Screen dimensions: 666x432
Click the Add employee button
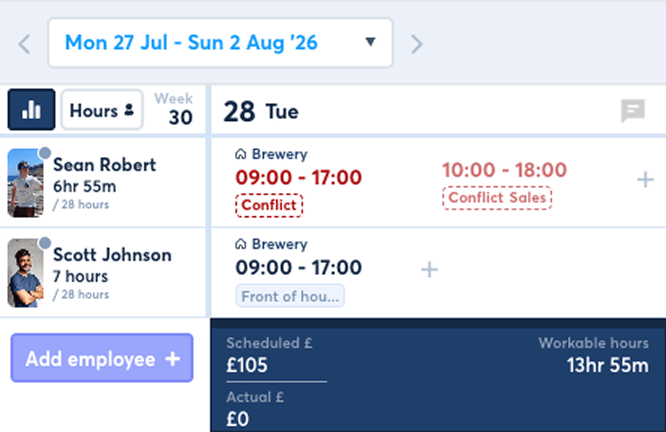pyautogui.click(x=102, y=358)
